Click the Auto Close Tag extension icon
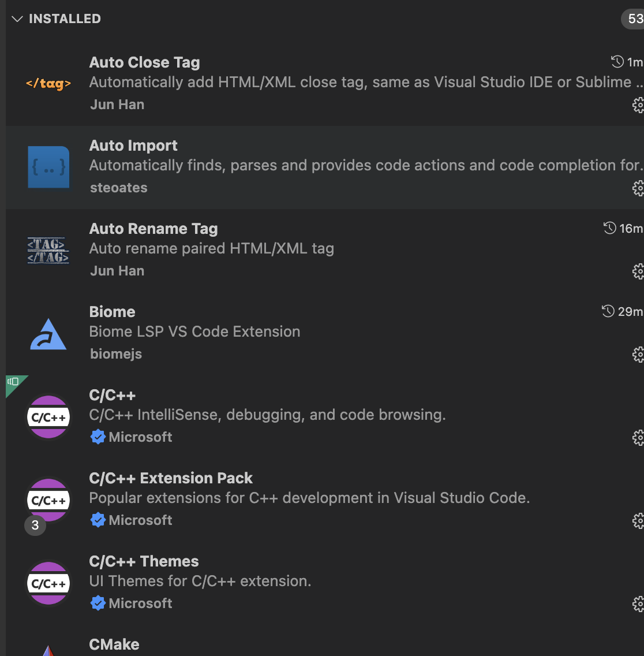 (48, 84)
